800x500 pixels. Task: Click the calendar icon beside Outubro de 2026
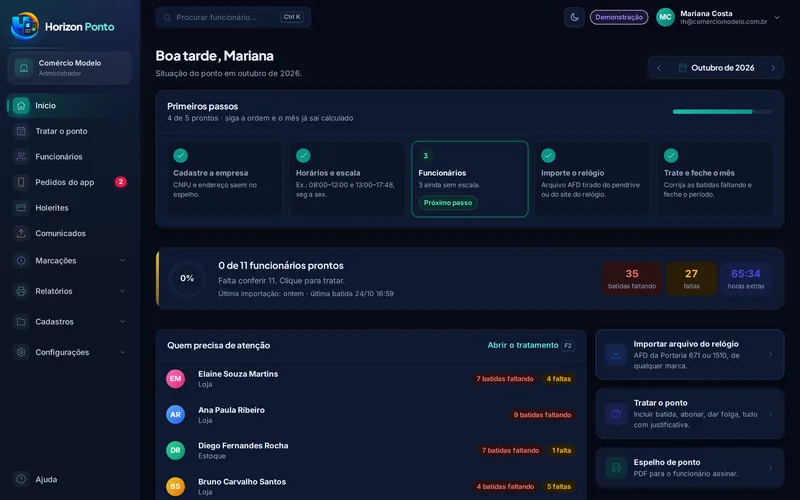point(682,68)
